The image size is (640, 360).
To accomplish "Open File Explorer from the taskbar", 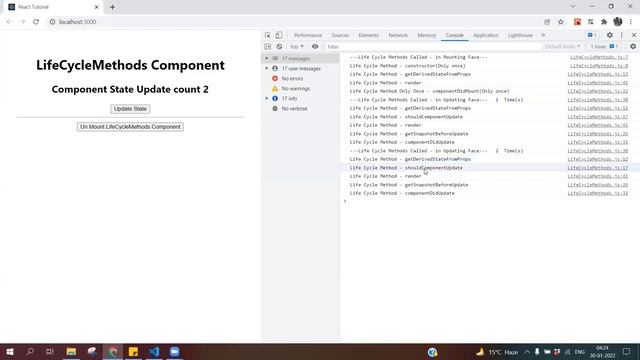I will pos(71,351).
